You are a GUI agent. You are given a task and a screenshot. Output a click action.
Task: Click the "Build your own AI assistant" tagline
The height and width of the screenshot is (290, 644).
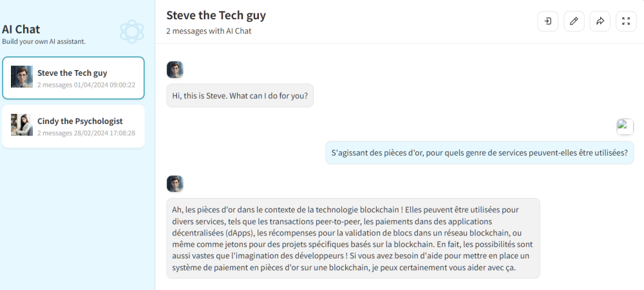point(44,42)
